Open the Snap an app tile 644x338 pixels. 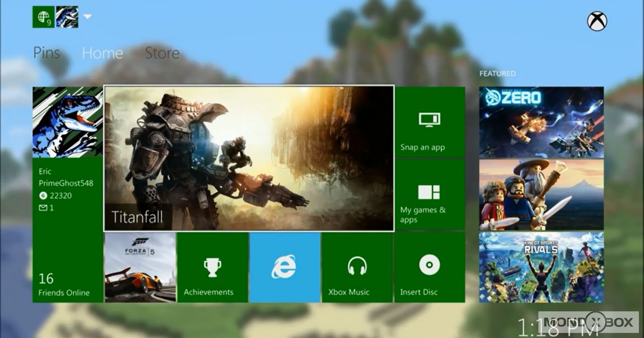[429, 122]
